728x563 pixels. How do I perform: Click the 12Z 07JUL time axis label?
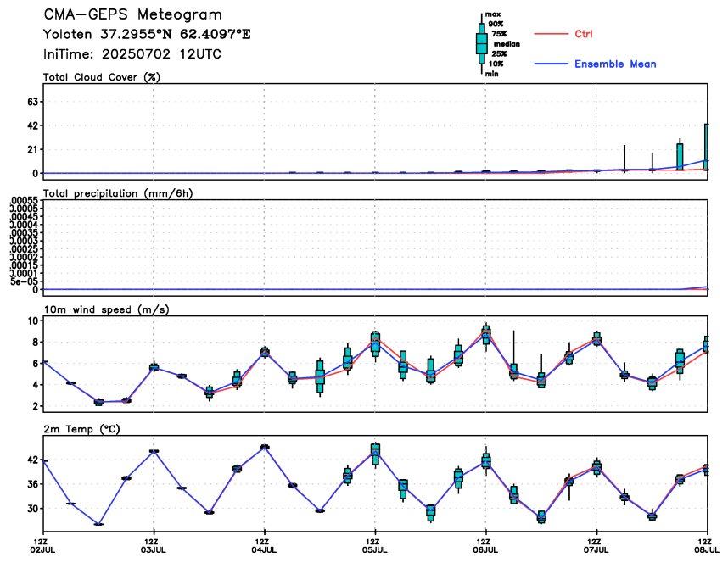pyautogui.click(x=596, y=546)
